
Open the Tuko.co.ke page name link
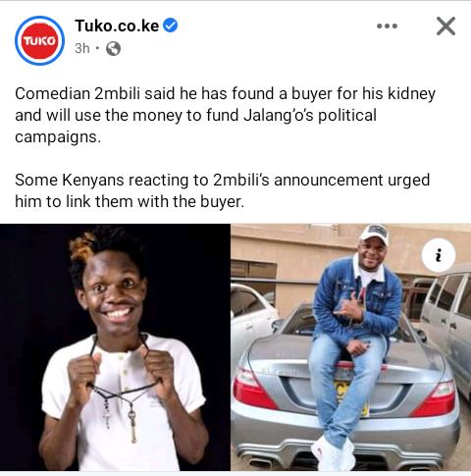click(117, 26)
